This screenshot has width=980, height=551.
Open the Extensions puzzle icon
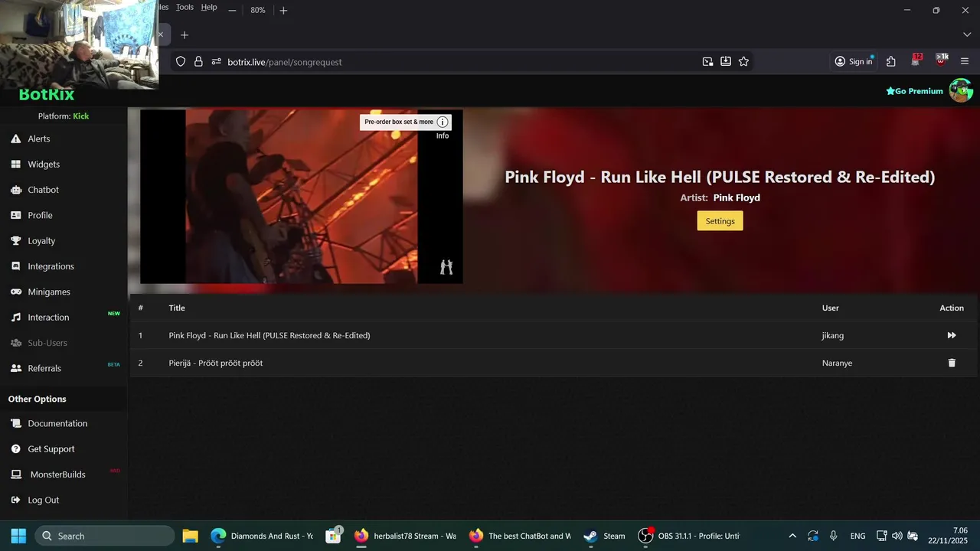point(891,62)
